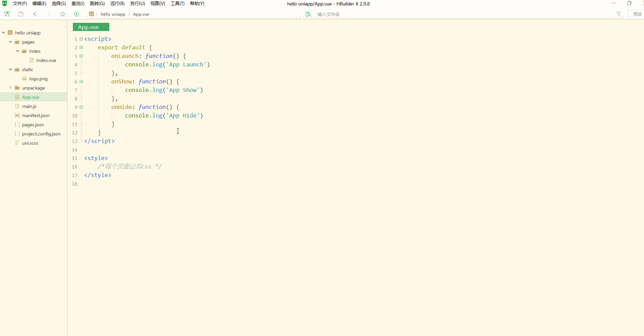Open the 选择(S) menu
The width and height of the screenshot is (644, 336).
(x=59, y=3)
